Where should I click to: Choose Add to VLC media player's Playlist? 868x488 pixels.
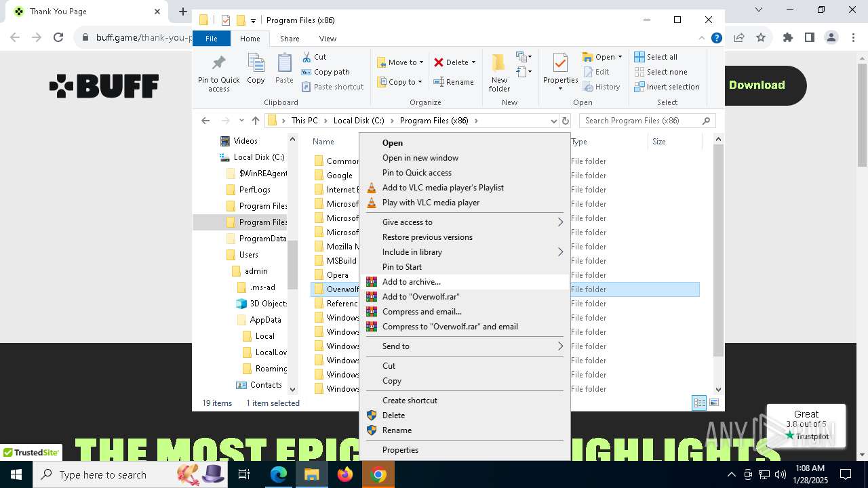465,188
